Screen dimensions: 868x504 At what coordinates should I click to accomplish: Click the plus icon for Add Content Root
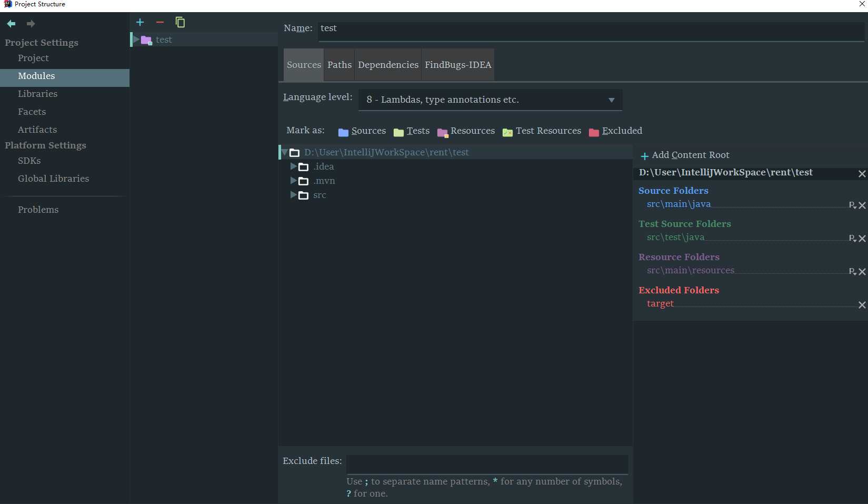(644, 156)
